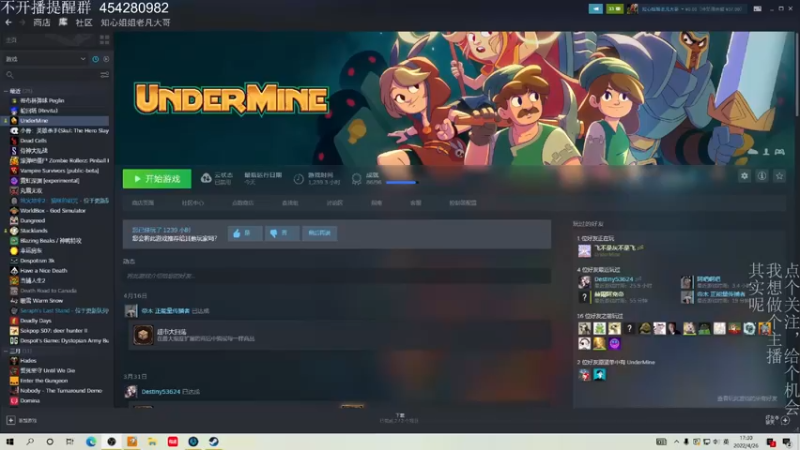Open advanced library filter options

pyautogui.click(x=105, y=75)
